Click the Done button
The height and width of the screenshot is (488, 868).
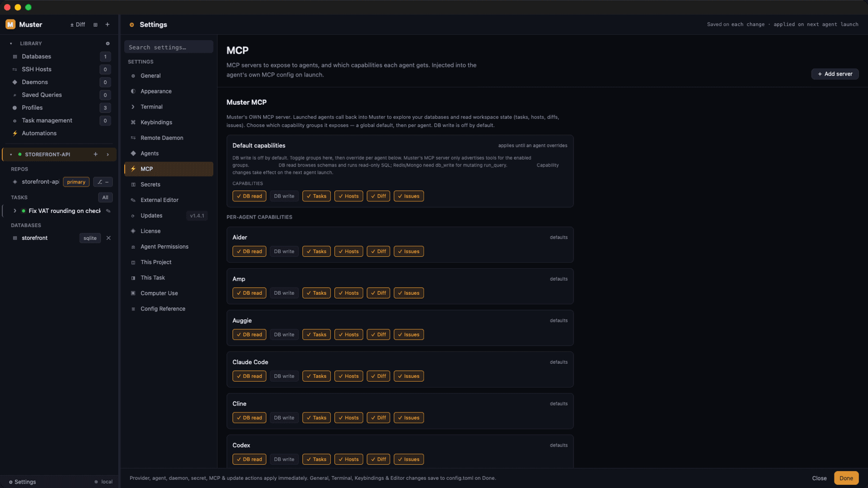(846, 478)
